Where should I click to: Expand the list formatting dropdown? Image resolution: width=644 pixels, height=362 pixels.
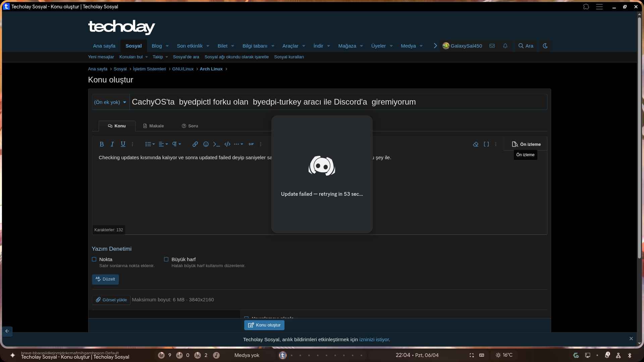(150, 144)
